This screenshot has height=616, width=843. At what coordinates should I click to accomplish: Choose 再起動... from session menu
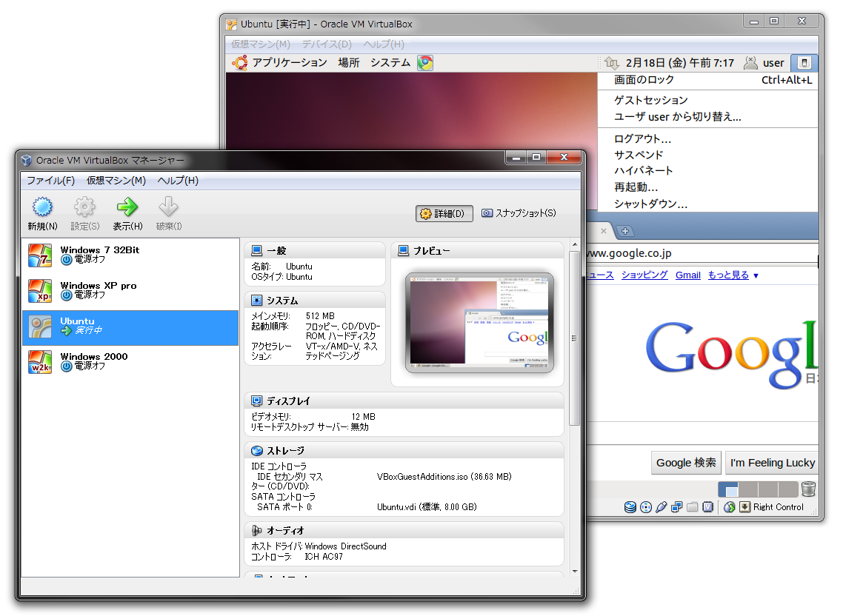pyautogui.click(x=708, y=187)
